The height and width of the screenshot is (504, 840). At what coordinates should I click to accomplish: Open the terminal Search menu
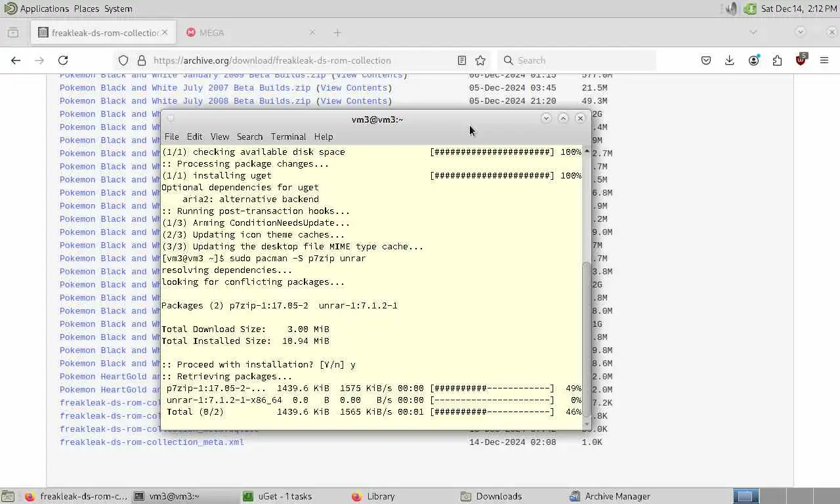pyautogui.click(x=249, y=136)
